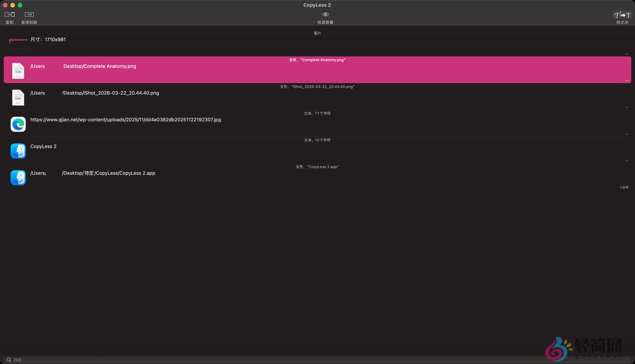Click the green fullscreen window button
635x364 pixels.
pyautogui.click(x=20, y=5)
